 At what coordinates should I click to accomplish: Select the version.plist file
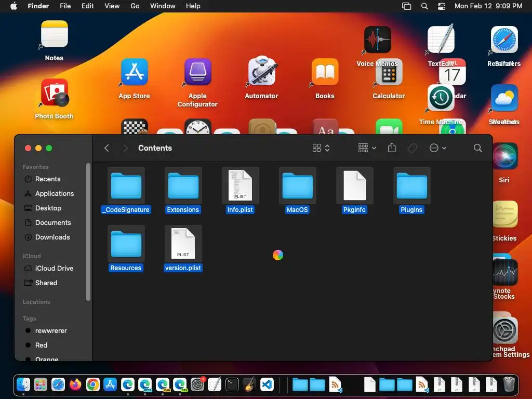183,249
